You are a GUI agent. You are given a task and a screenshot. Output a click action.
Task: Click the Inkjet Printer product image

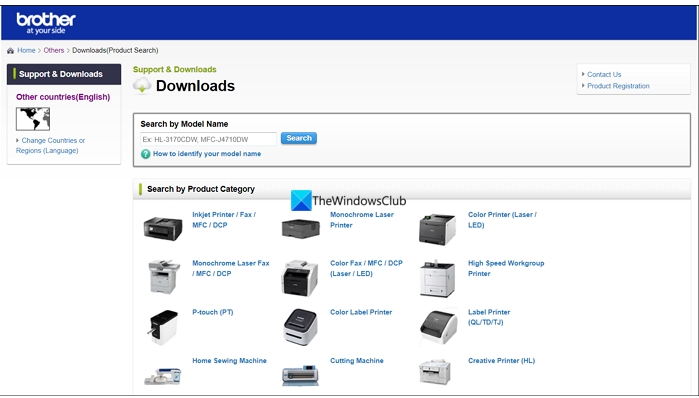click(x=163, y=228)
